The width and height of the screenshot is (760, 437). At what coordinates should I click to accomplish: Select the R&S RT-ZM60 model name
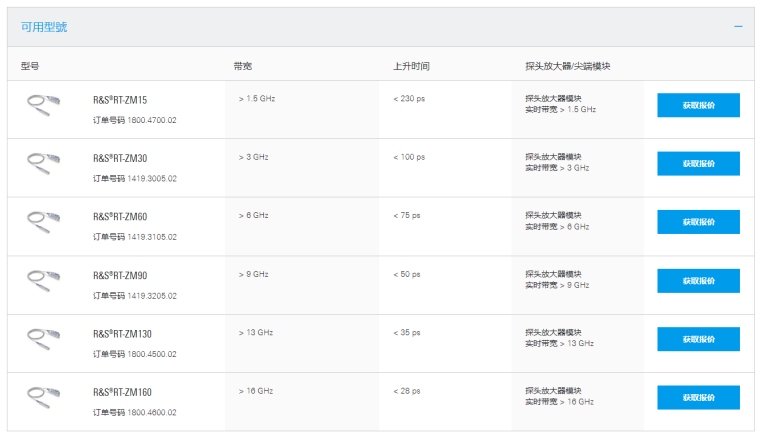point(120,217)
